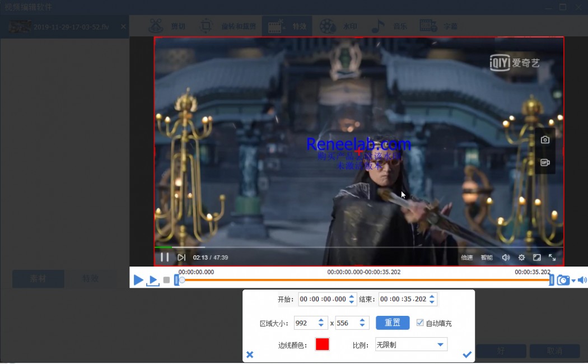Image resolution: width=588 pixels, height=364 pixels.
Task: Open the 智能 quality option in player
Action: pyautogui.click(x=487, y=258)
